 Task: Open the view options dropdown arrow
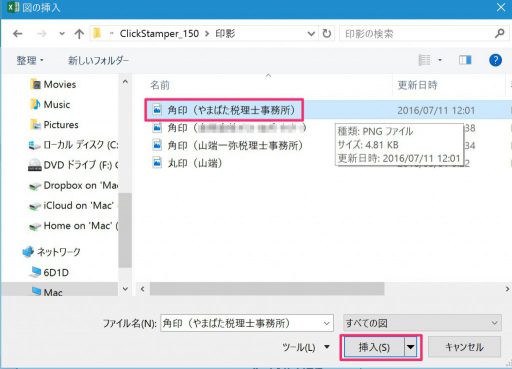pyautogui.click(x=440, y=60)
